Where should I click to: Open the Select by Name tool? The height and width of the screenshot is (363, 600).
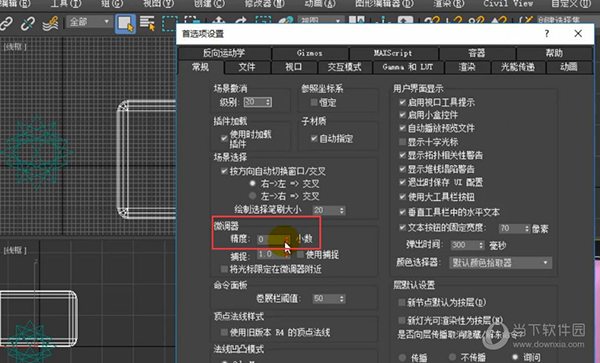147,23
